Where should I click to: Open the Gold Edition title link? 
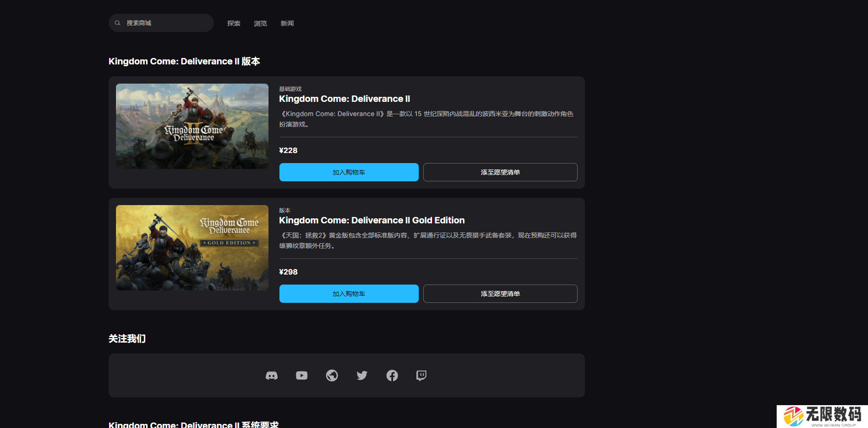pos(372,220)
